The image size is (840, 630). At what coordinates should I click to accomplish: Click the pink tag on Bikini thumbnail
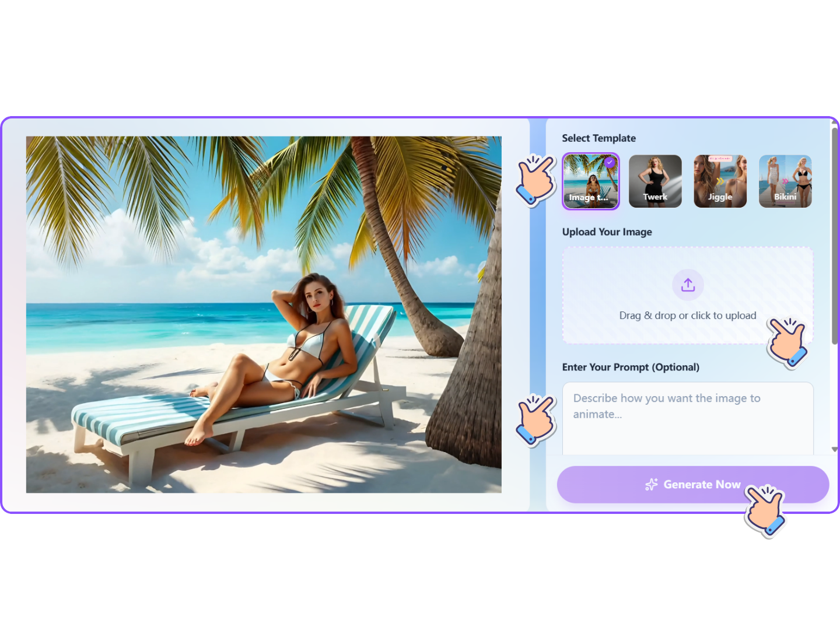[x=786, y=202]
